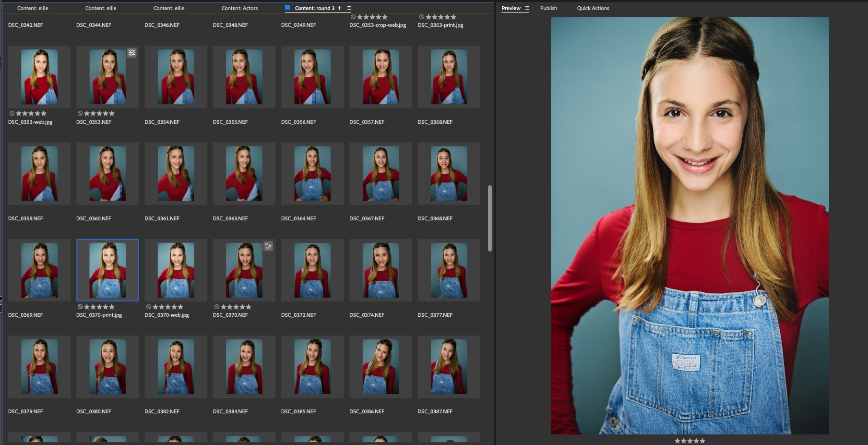
Task: Click the adjustments badge on DSC_0370.NEF thumbnail
Action: [268, 246]
